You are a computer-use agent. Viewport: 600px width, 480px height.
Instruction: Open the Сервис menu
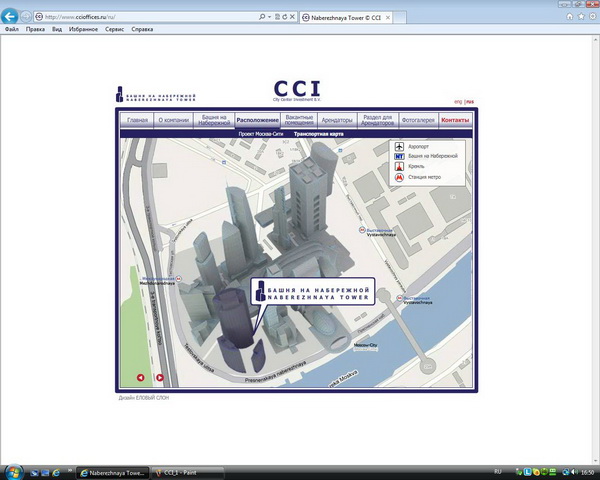point(114,29)
